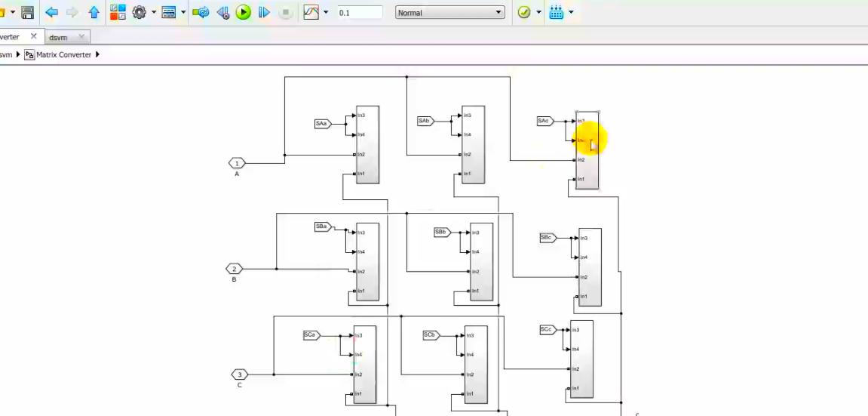This screenshot has width=868, height=416.
Task: Navigate back with the left arrow
Action: pyautogui.click(x=51, y=12)
